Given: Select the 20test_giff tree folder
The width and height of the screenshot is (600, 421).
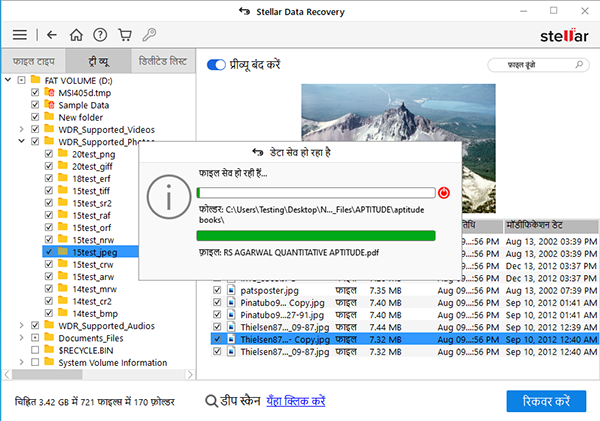Looking at the screenshot, I should click(x=92, y=166).
